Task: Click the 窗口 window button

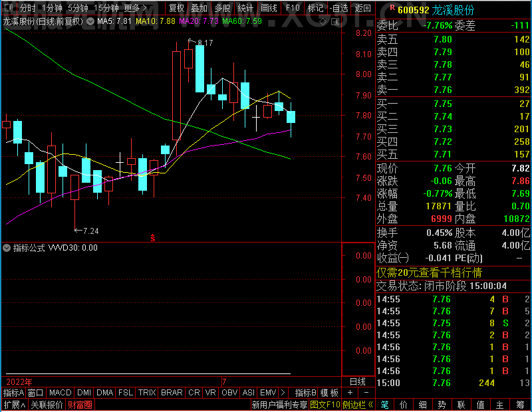Action: point(36,393)
